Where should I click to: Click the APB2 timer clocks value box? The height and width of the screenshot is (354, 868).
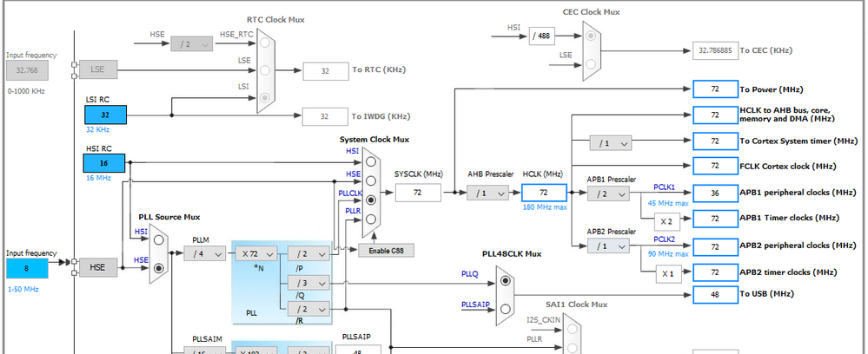click(x=715, y=272)
